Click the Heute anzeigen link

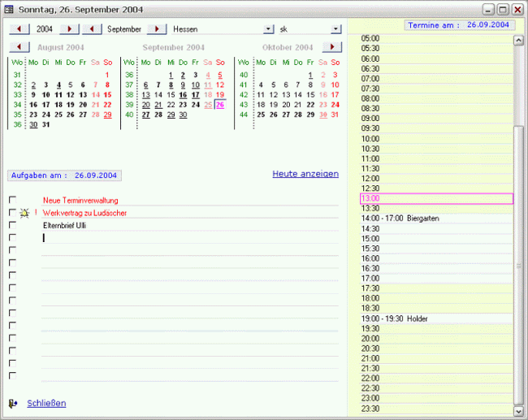click(305, 174)
